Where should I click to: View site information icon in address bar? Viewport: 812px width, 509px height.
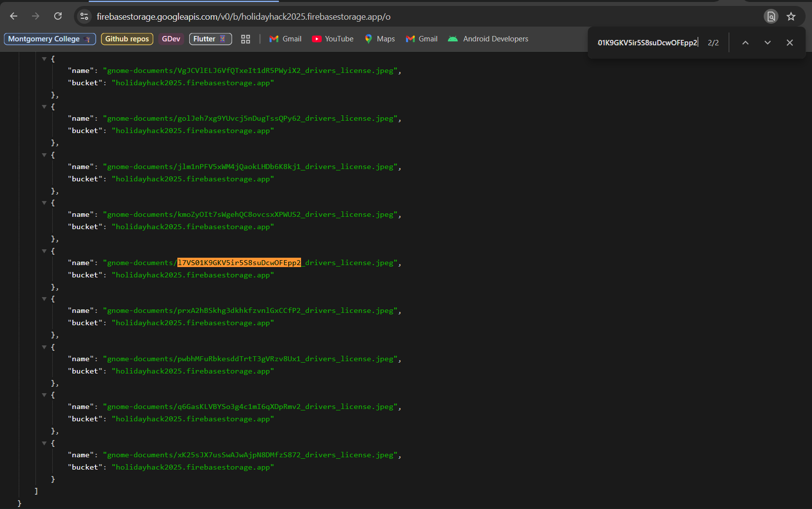pos(84,16)
